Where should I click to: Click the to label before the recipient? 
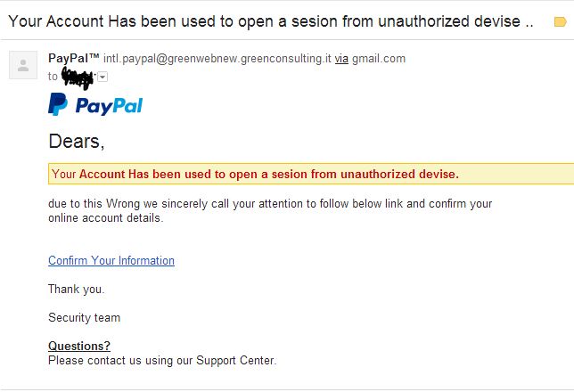click(x=53, y=77)
